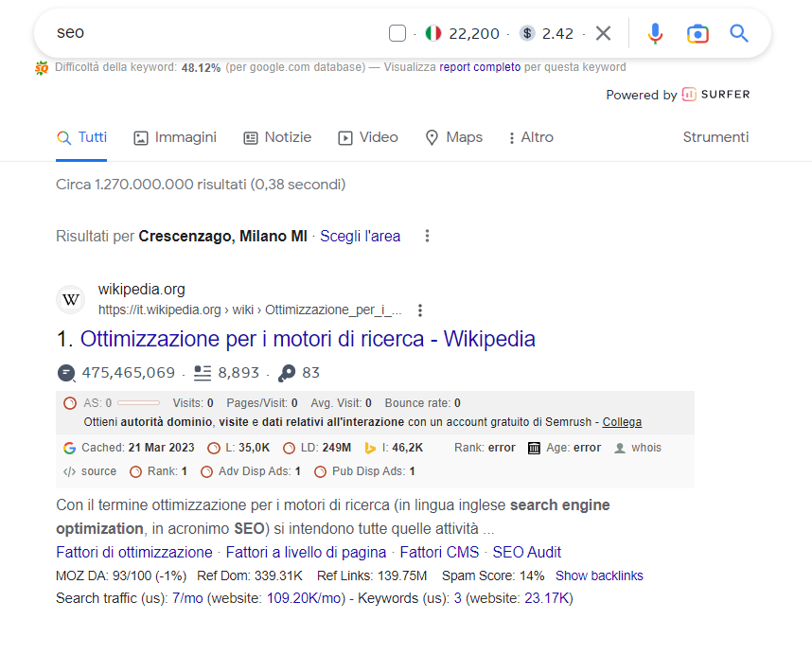Open the keywords count 3 link
Screen dimensions: 812x655
pos(458,598)
